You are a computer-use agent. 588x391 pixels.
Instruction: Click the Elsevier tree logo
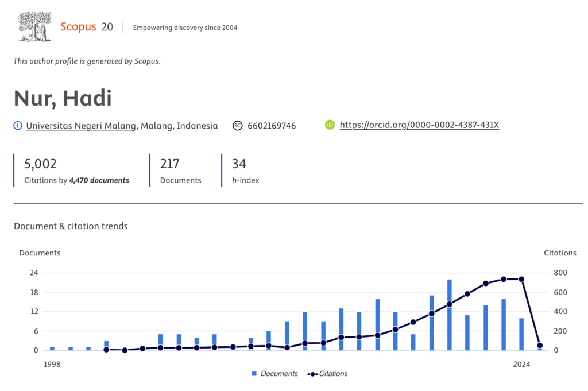coord(35,27)
